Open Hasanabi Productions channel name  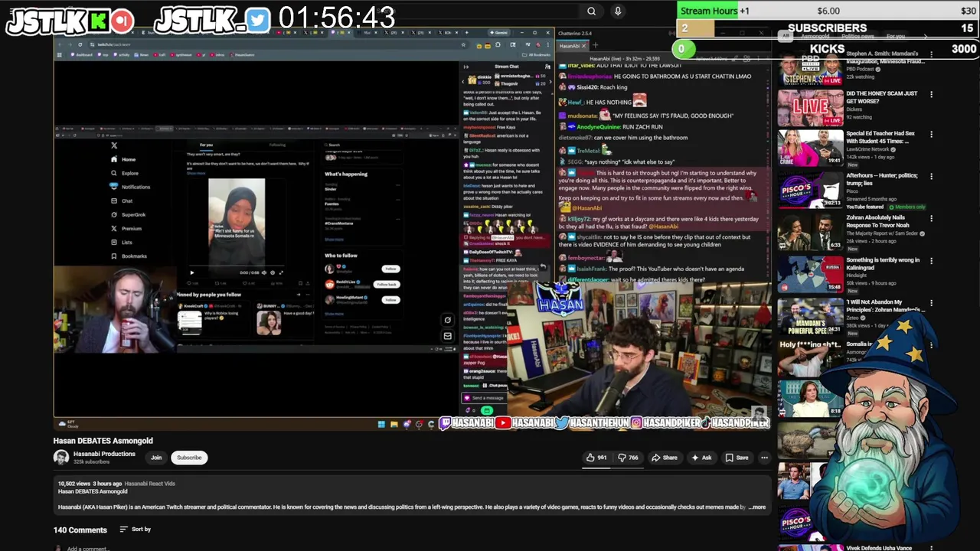(104, 454)
